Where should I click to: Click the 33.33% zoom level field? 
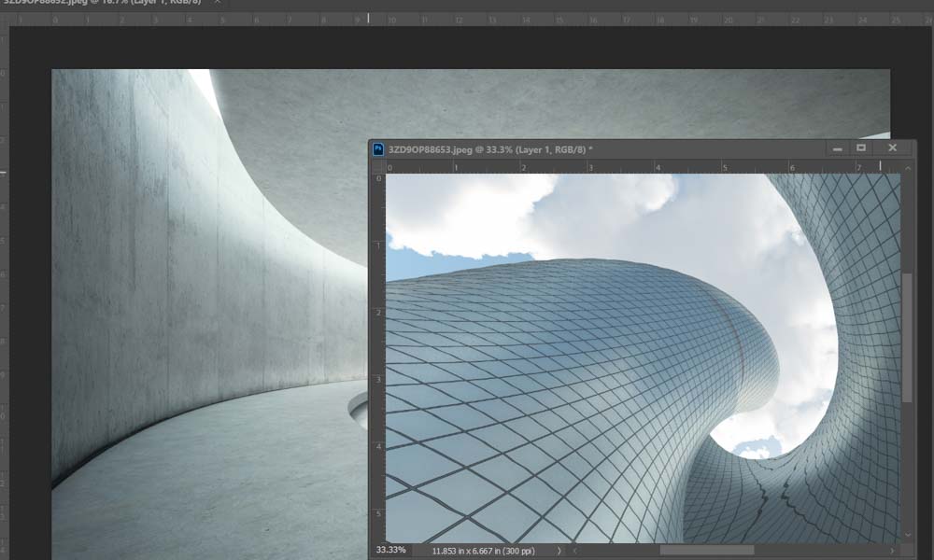click(390, 551)
